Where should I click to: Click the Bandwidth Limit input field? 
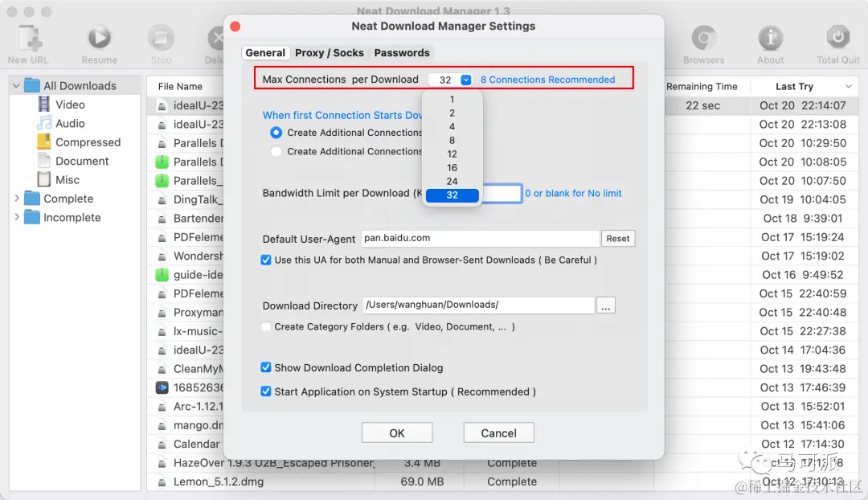[x=501, y=193]
